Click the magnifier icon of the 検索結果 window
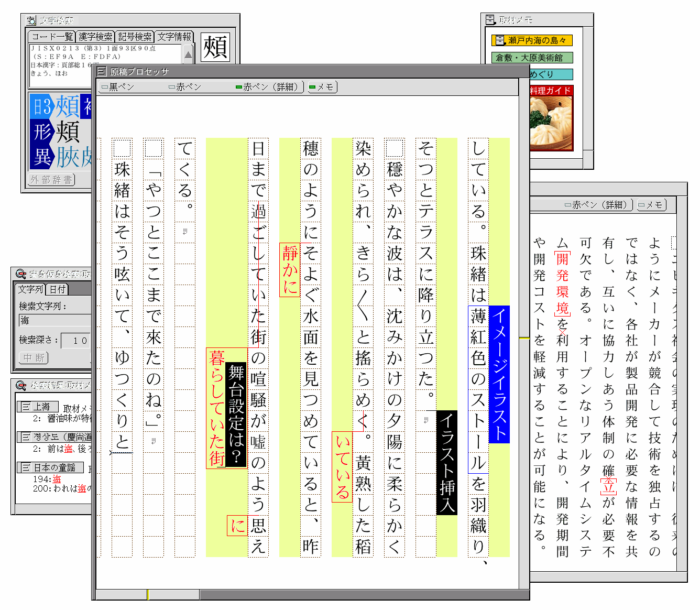The height and width of the screenshot is (610, 700). coord(20,386)
